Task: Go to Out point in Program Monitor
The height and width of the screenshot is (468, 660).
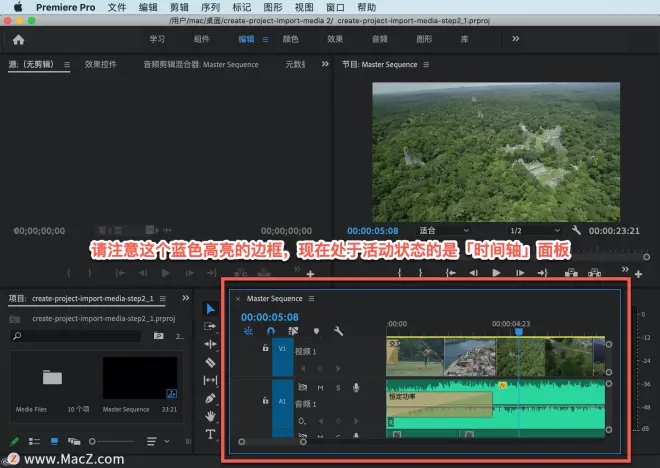Action: (543, 273)
